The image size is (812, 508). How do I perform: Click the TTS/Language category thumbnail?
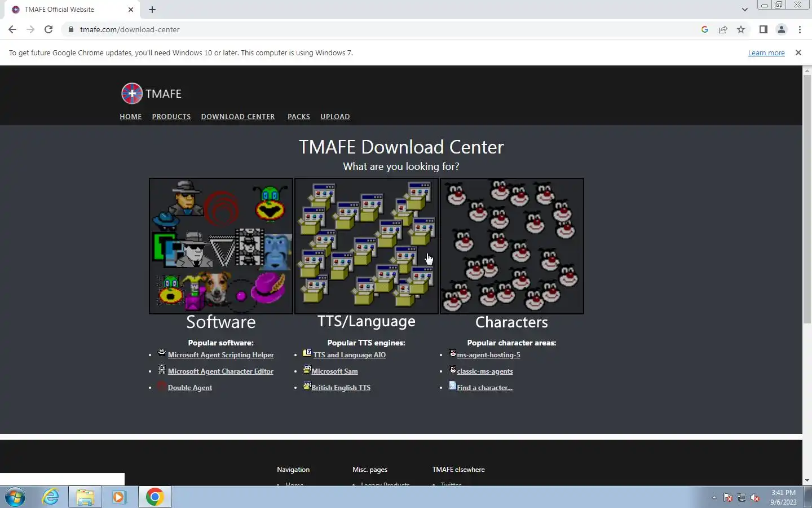click(x=367, y=246)
